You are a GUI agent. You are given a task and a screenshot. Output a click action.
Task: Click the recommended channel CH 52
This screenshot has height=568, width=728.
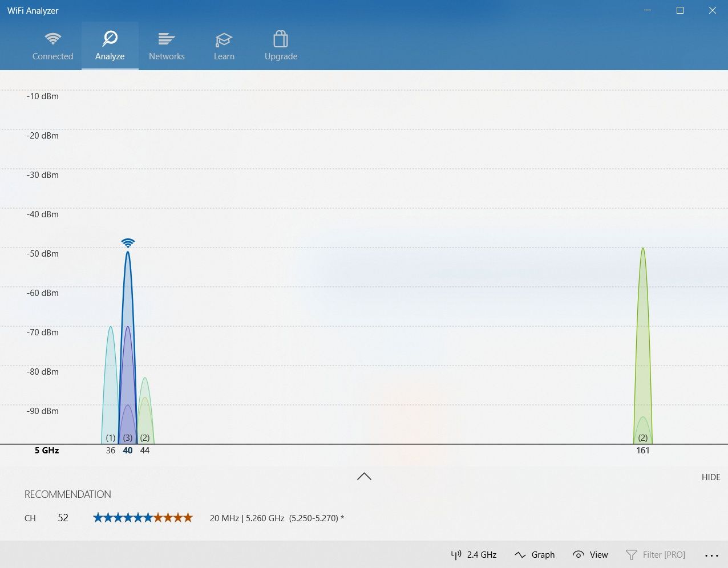coord(63,518)
